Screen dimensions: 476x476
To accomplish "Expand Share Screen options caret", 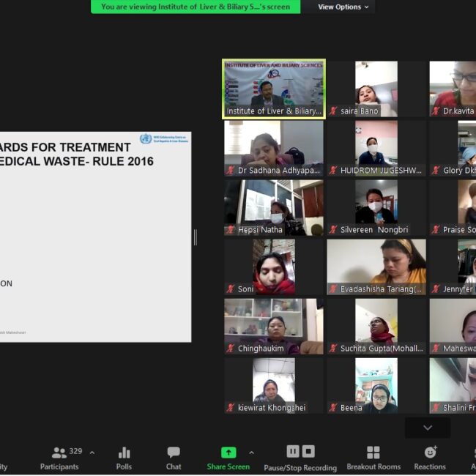I will tap(251, 453).
